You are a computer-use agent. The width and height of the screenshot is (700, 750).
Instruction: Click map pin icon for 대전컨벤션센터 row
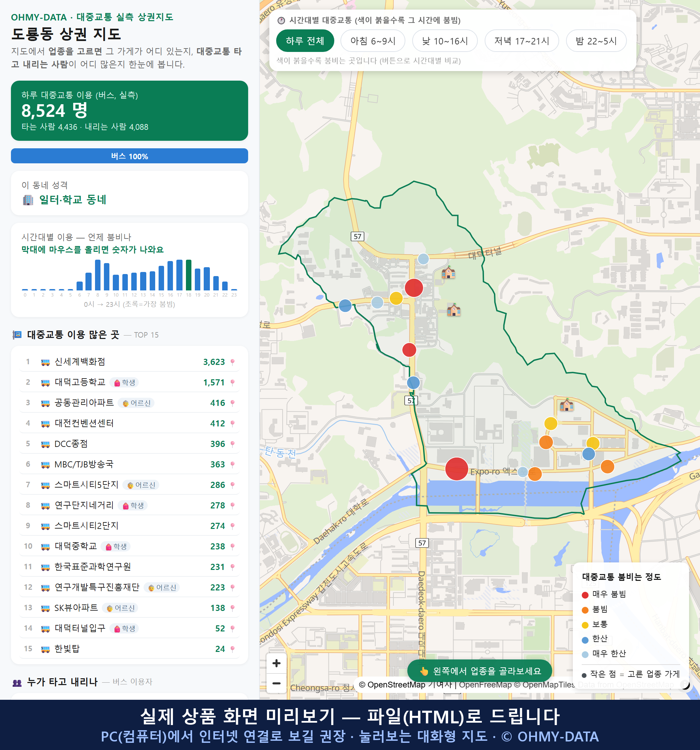point(232,423)
